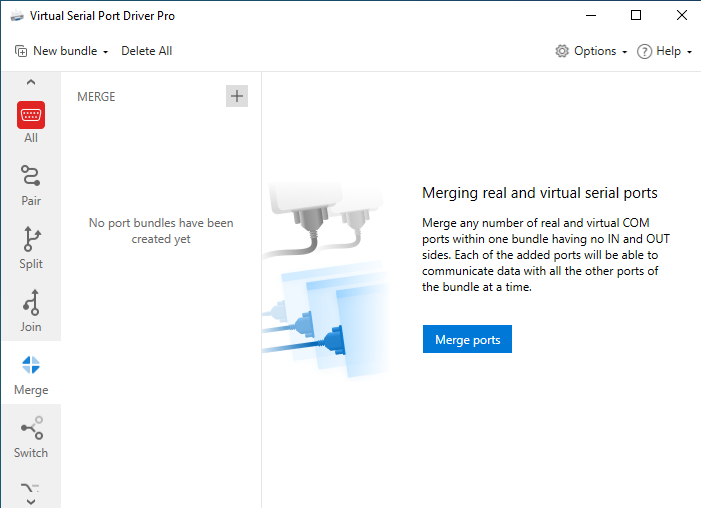This screenshot has width=701, height=508.
Task: Expand the Options dropdown arrow
Action: (x=625, y=52)
